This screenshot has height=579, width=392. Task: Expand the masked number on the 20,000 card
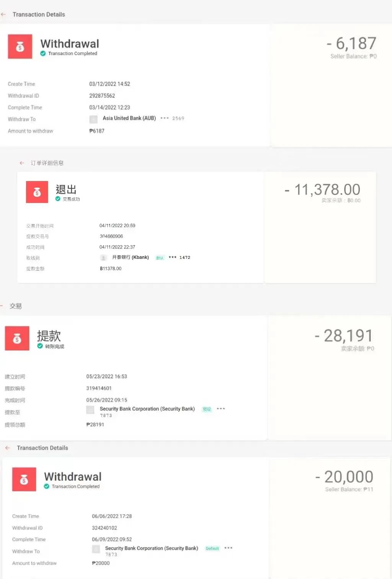tap(228, 548)
